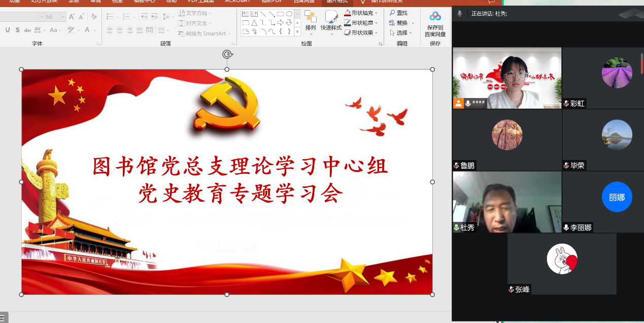
Task: Select the vertical text box shape
Action: [254, 14]
